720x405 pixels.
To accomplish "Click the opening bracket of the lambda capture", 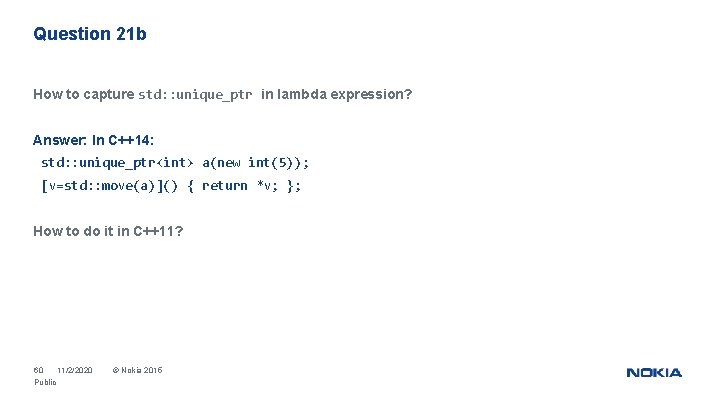I will (45, 186).
